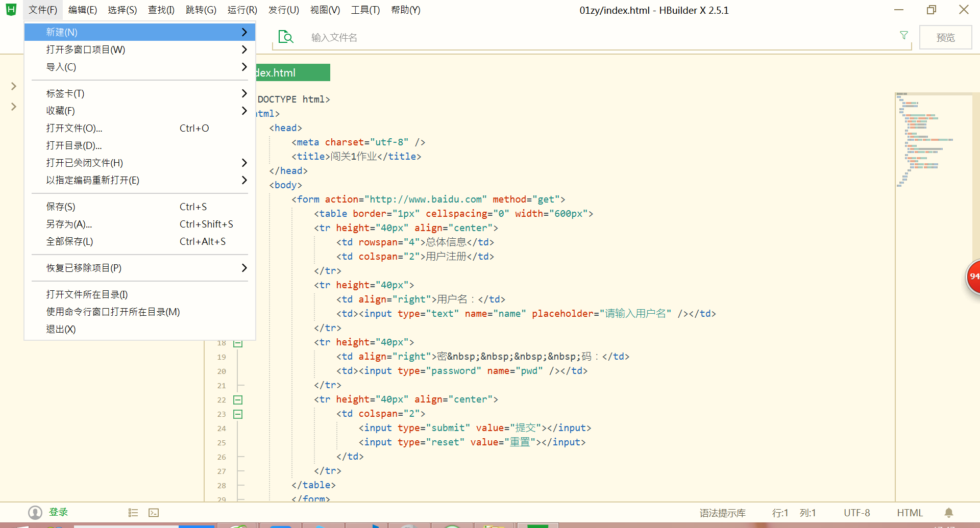Select 另存为(A) in the File menu
Screen dimensions: 980x528
[68, 224]
